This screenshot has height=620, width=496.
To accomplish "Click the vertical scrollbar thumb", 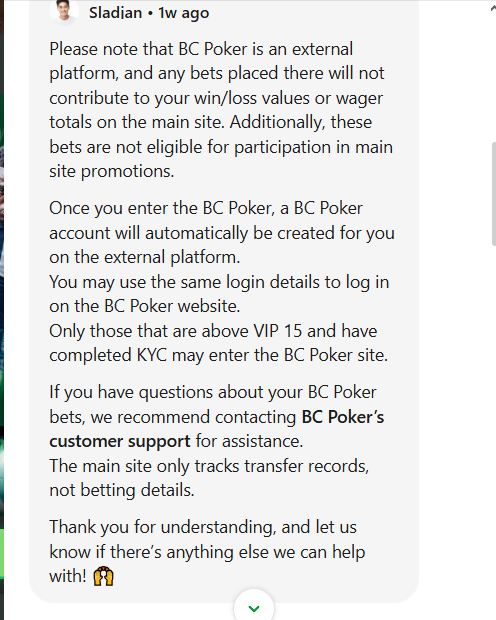I will tap(493, 194).
